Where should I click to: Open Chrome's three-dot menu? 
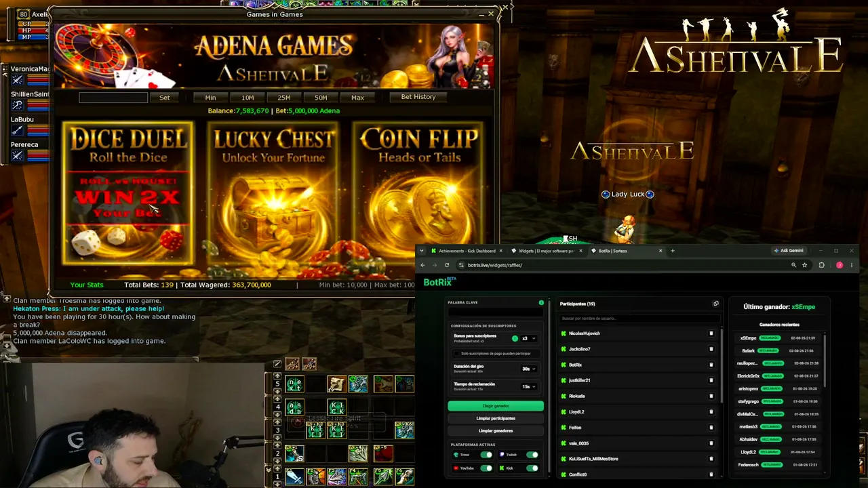852,265
